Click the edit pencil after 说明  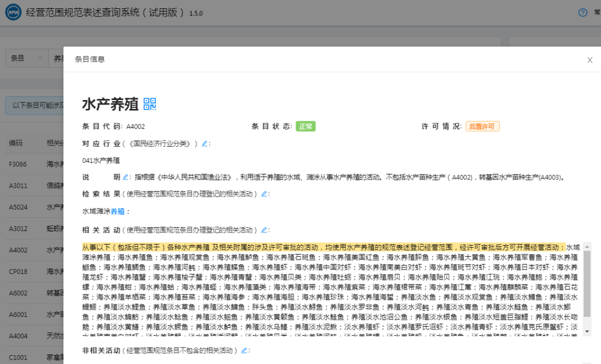tap(125, 177)
